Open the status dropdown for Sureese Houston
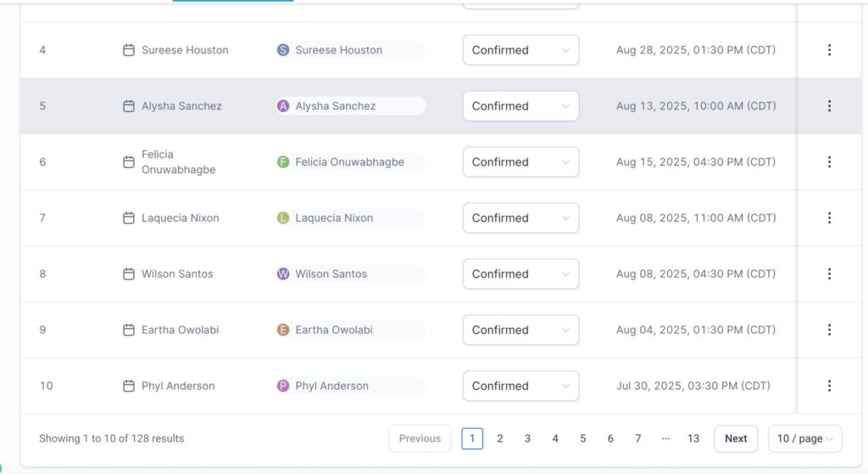868x474 pixels. pyautogui.click(x=520, y=50)
